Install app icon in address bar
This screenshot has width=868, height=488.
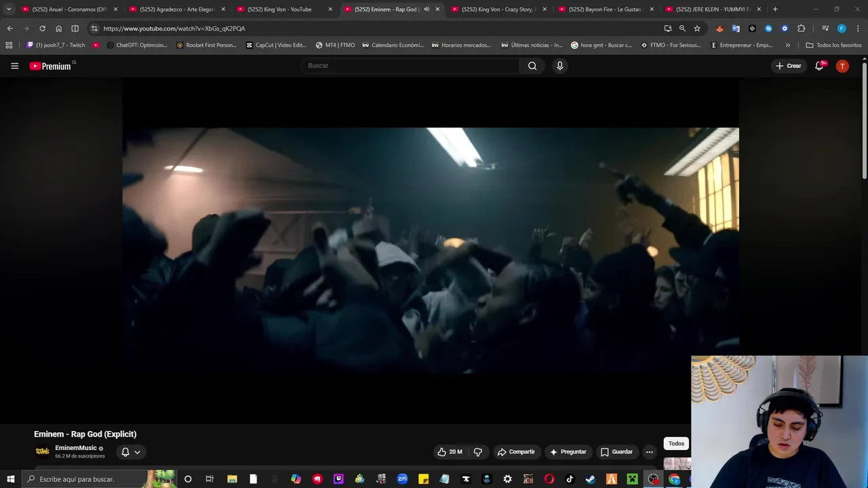click(x=668, y=28)
